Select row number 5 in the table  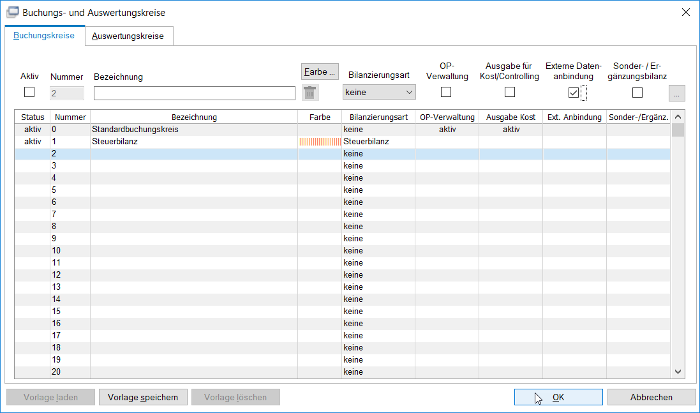pos(343,190)
